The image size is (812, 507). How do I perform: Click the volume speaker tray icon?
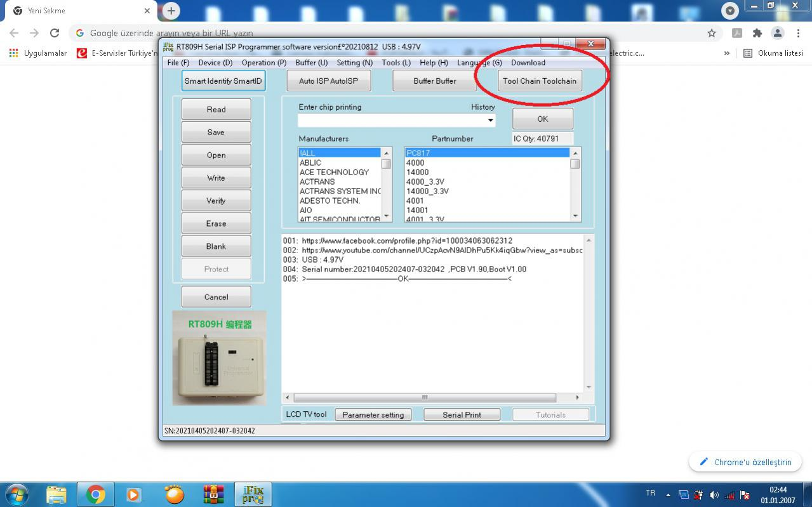coord(714,494)
